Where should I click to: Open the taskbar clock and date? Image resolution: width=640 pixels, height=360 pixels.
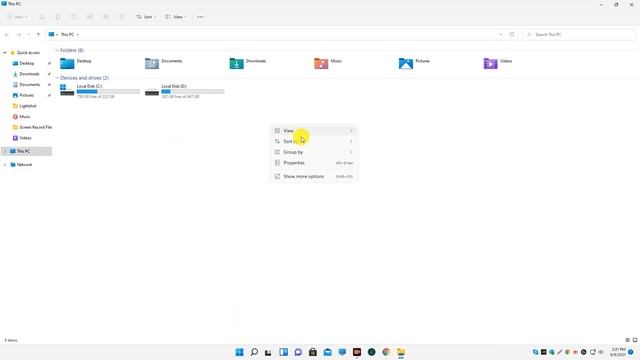pyautogui.click(x=618, y=352)
